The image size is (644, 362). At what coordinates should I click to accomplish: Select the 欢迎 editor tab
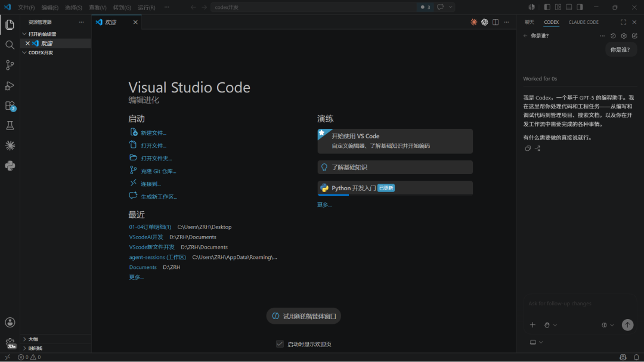[116, 22]
